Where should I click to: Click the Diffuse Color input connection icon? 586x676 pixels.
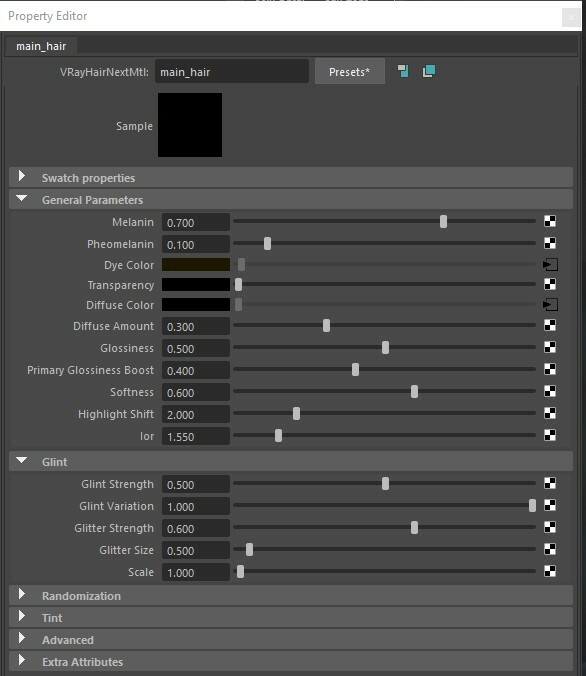coord(550,304)
